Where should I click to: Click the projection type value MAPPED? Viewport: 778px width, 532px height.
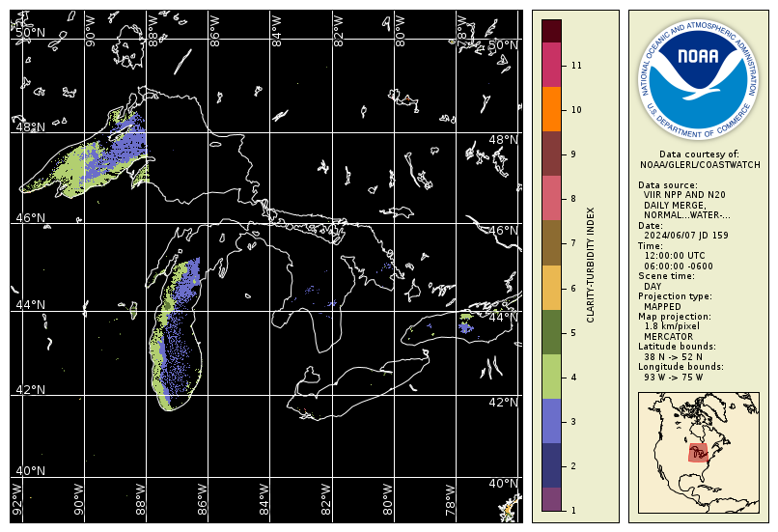click(662, 307)
